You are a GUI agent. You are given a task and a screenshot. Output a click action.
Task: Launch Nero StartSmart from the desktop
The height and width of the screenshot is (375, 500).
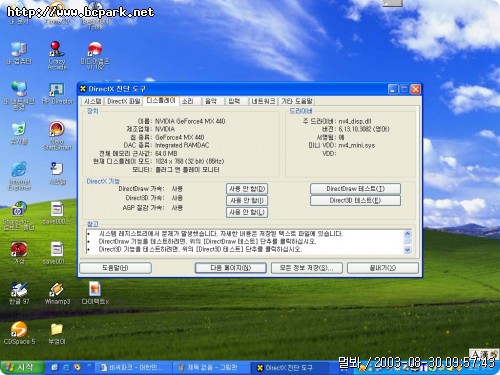[x=57, y=136]
